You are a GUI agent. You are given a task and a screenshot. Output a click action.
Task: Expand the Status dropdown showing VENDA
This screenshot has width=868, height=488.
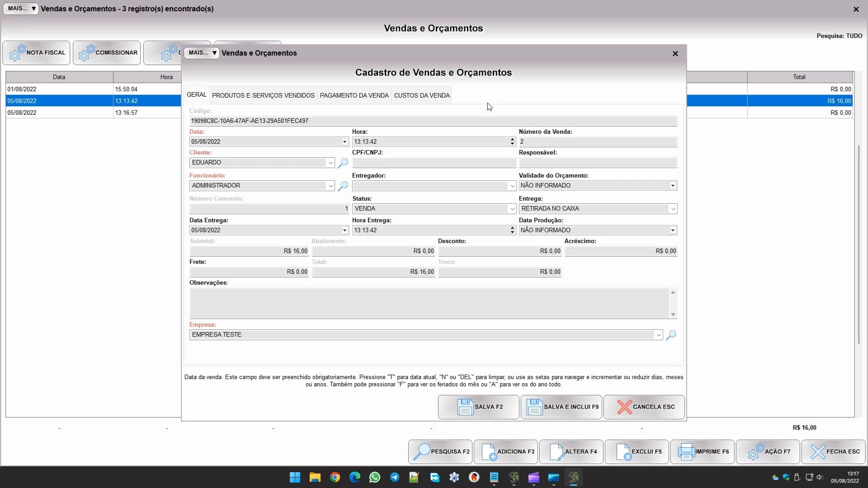coord(512,209)
